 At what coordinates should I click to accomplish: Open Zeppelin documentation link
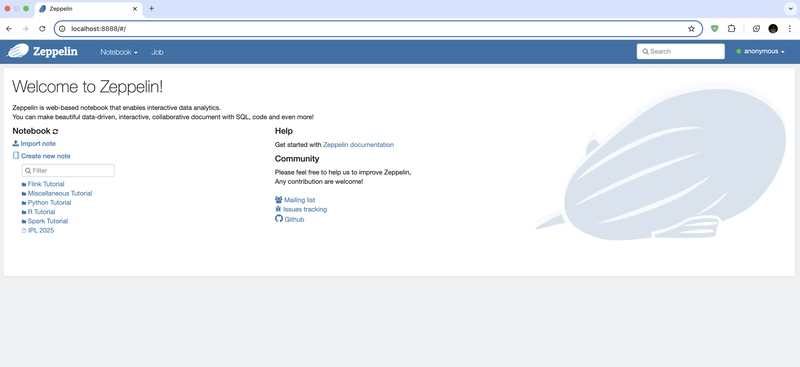[358, 144]
